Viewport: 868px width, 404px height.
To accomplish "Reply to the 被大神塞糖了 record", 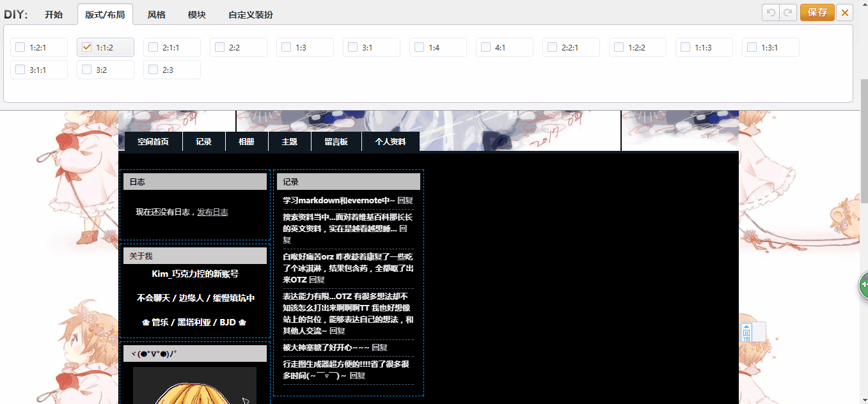I will click(x=380, y=348).
